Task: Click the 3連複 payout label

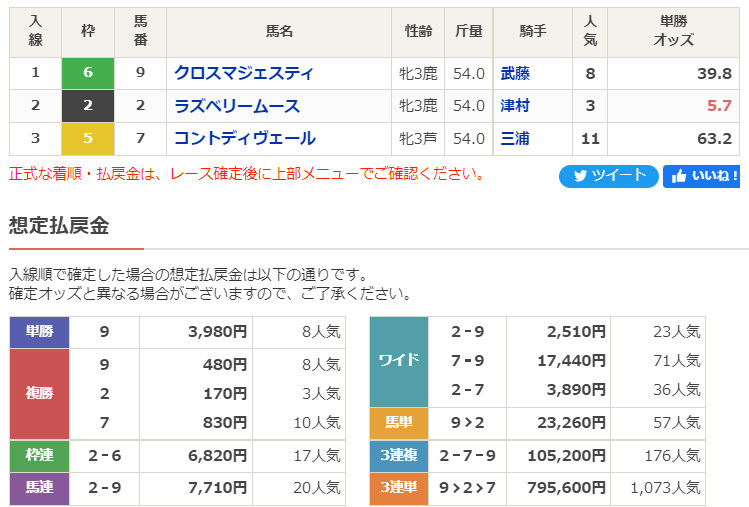Action: [x=399, y=455]
